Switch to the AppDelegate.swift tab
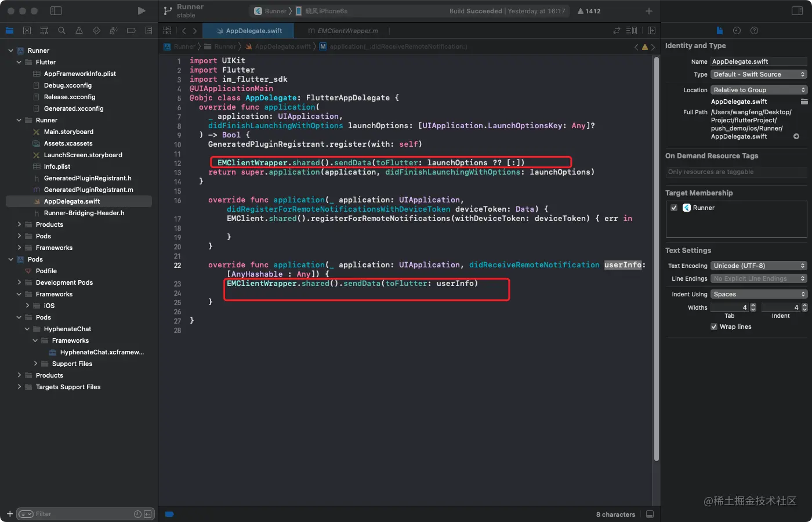812x522 pixels. [x=249, y=31]
